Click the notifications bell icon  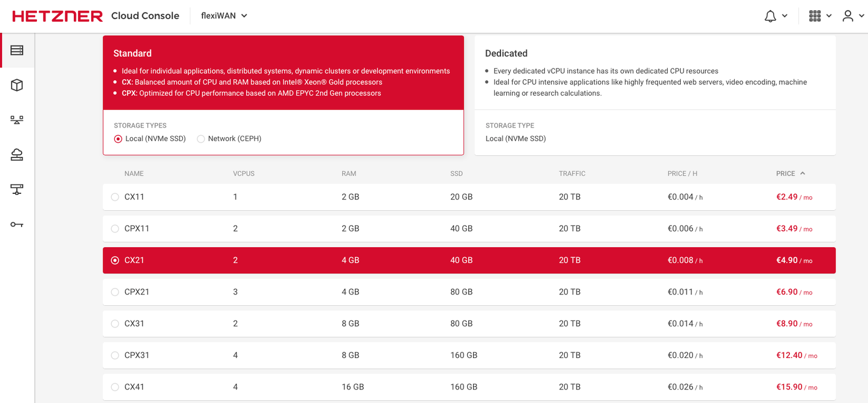point(770,16)
